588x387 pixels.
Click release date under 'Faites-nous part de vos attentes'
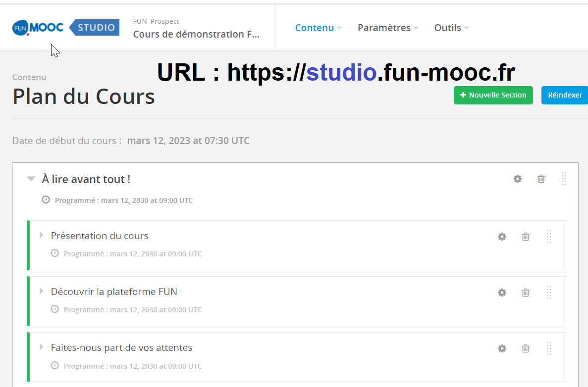click(133, 366)
